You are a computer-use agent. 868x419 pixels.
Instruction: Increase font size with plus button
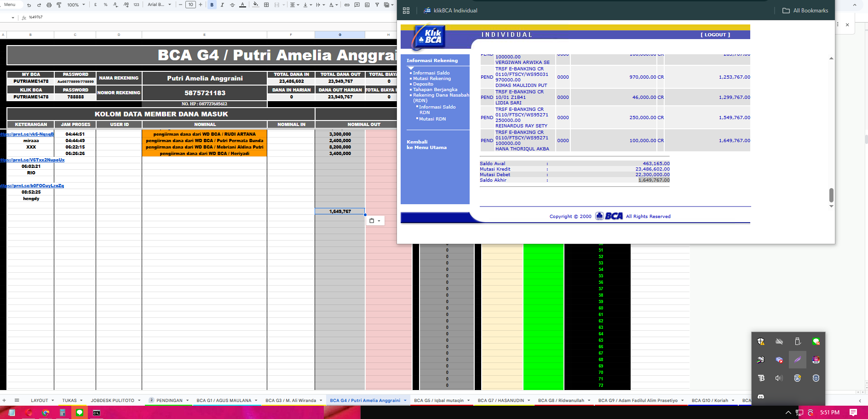(x=201, y=5)
